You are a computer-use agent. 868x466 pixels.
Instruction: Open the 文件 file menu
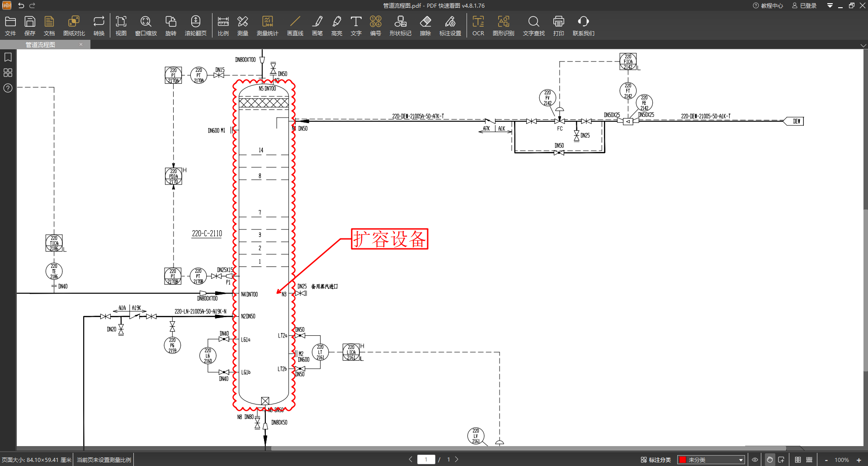point(10,26)
